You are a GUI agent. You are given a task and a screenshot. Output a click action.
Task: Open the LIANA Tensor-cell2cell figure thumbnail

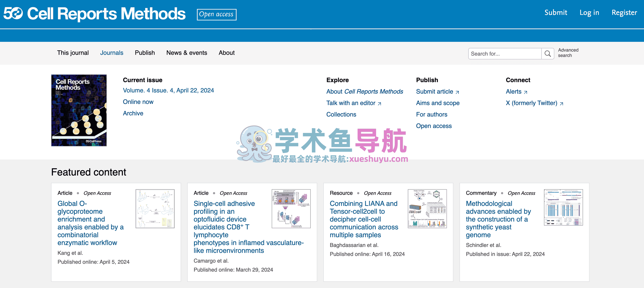tap(427, 209)
